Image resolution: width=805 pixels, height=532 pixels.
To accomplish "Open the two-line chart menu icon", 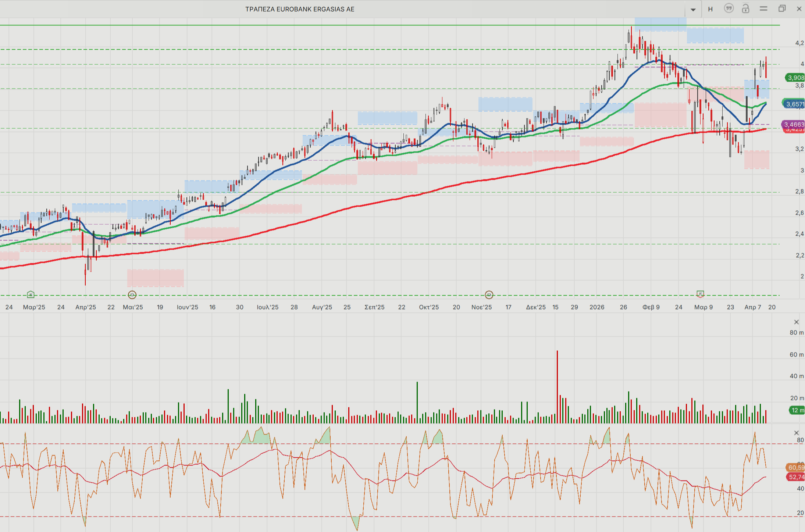I will [x=763, y=9].
